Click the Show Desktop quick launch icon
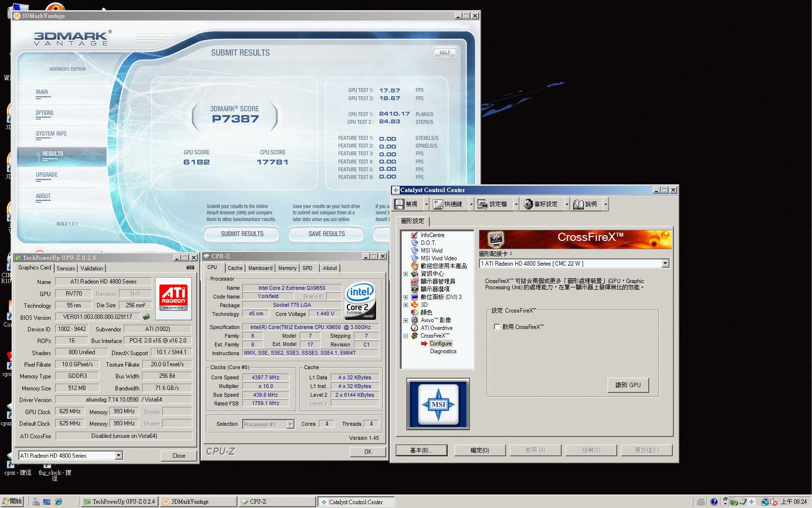Viewport: 812px width, 508px height. coord(47,502)
